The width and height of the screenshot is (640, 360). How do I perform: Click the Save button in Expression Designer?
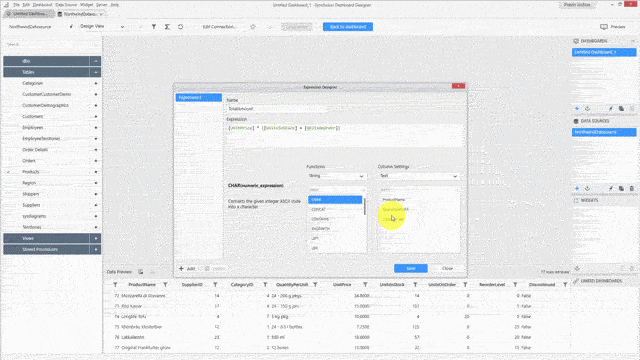411,269
